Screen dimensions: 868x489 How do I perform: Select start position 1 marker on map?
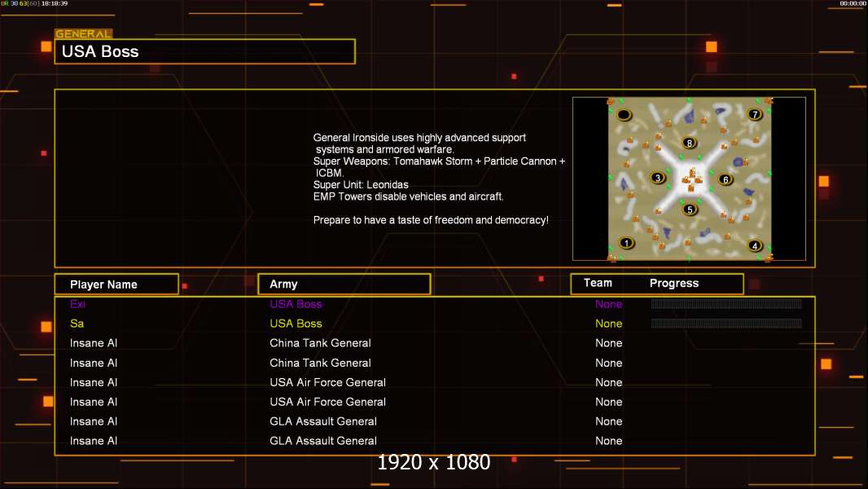626,243
